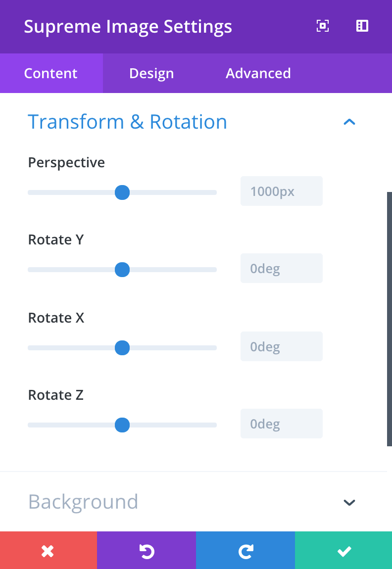Undo the last change using purple button
This screenshot has width=392, height=569.
(147, 551)
